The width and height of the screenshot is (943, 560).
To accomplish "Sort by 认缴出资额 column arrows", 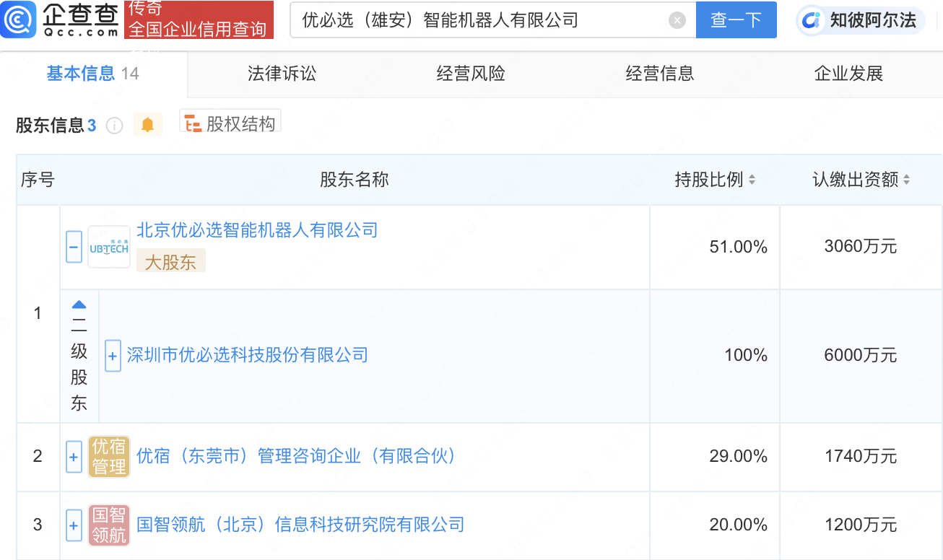I will pos(907,180).
